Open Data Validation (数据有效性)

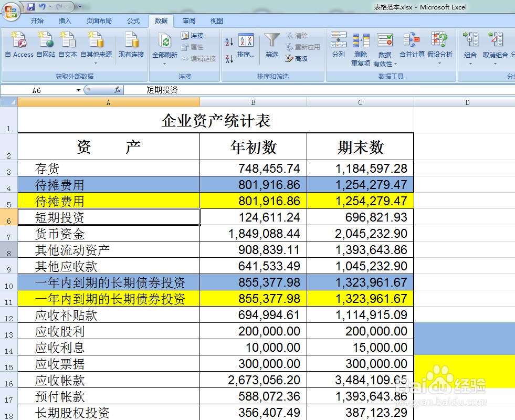[x=385, y=49]
